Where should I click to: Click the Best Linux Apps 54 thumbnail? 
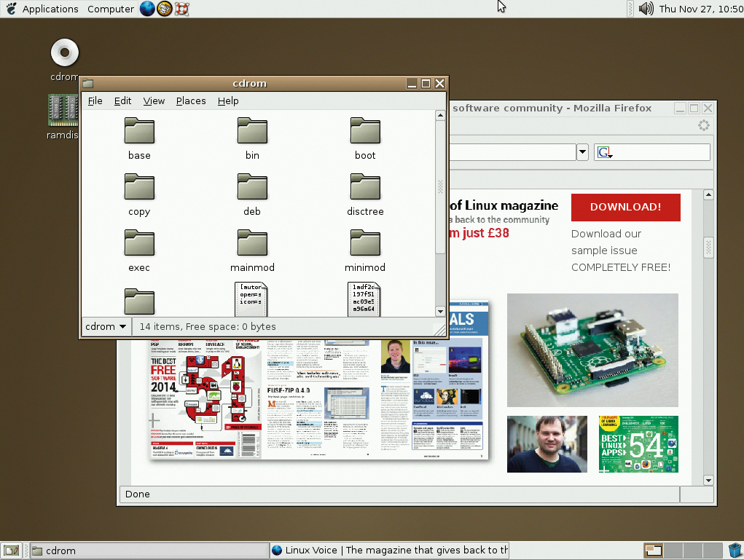click(x=638, y=444)
